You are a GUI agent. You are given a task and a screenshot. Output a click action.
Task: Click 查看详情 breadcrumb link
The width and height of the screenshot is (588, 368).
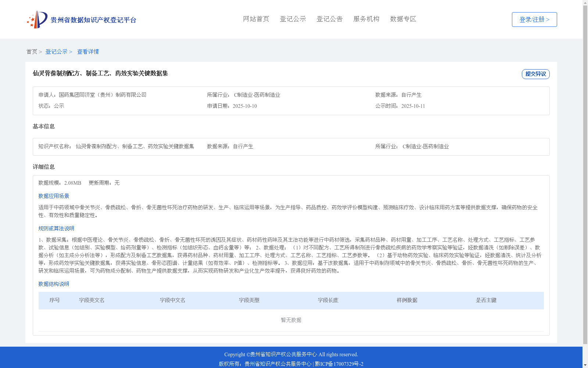(88, 52)
